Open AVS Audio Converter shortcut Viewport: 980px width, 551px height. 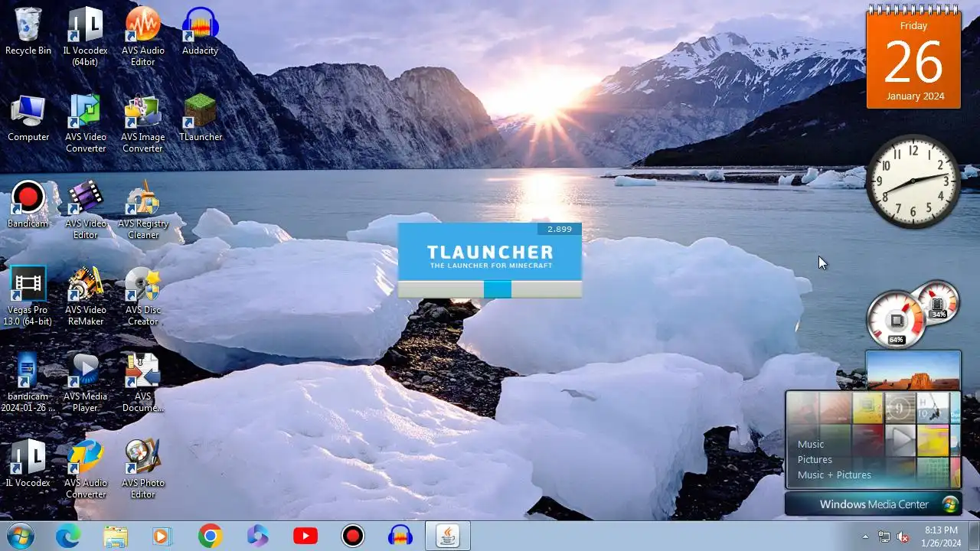click(85, 469)
